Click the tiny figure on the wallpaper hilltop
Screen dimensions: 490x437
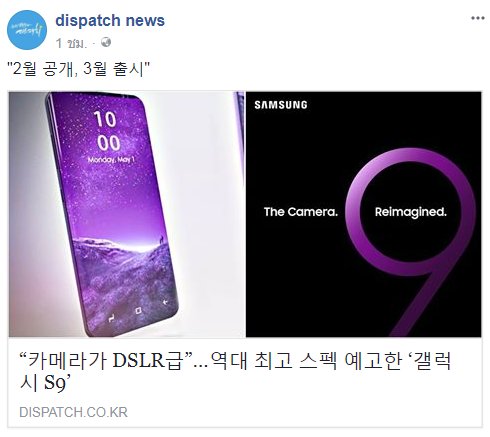pos(162,239)
